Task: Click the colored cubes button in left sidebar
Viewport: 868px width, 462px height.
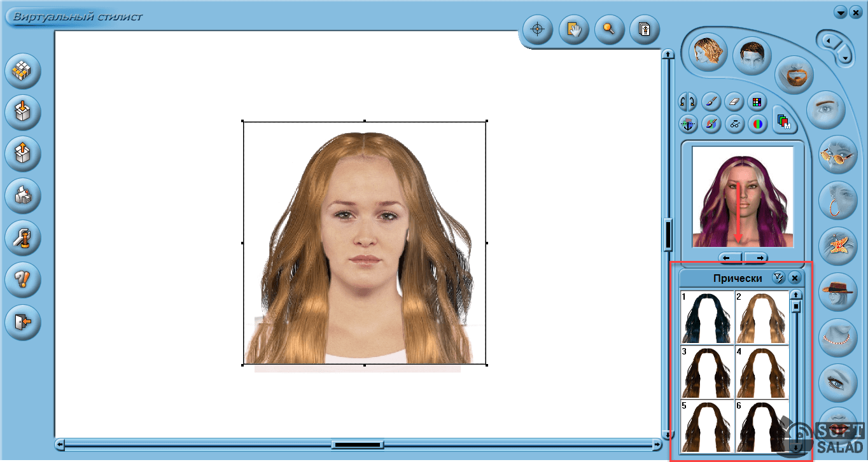Action: click(23, 72)
